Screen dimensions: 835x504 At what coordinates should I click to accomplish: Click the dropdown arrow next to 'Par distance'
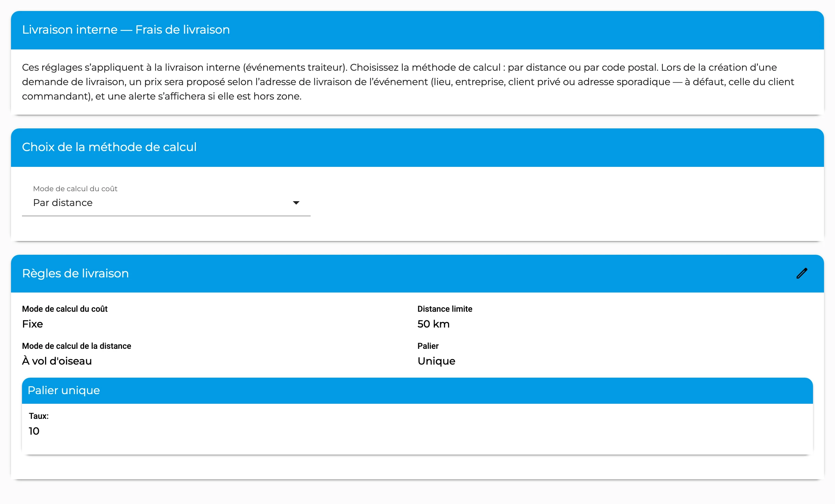tap(296, 203)
